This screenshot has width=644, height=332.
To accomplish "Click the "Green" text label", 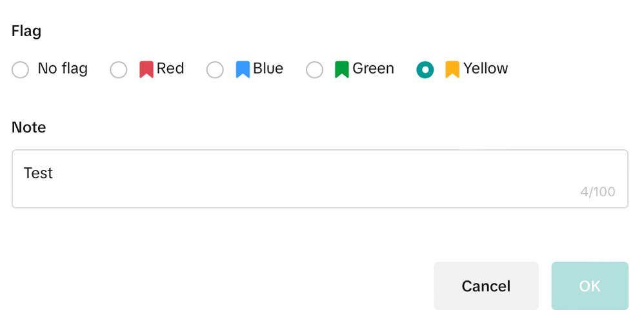I will point(373,68).
